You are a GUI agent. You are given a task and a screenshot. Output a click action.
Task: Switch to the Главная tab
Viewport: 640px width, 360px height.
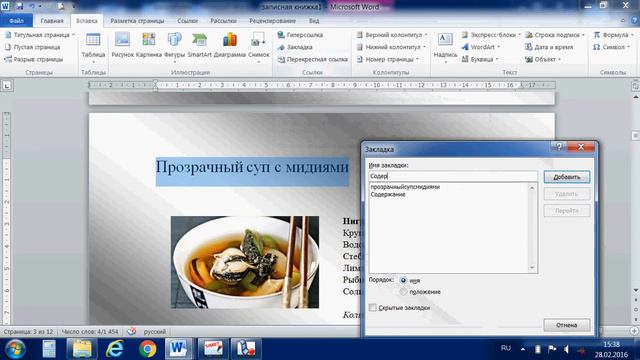(52, 20)
